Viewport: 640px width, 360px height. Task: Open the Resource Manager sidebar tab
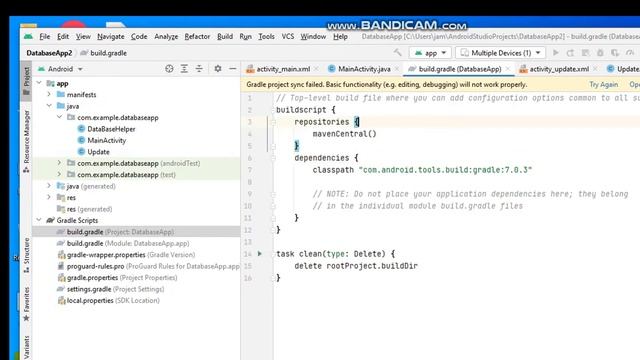[26, 141]
